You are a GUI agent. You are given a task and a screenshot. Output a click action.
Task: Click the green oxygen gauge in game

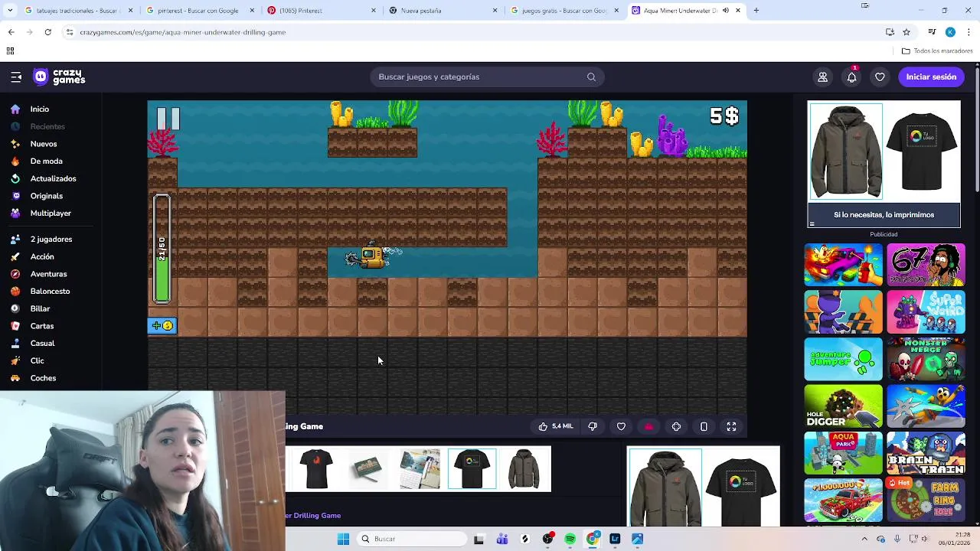coord(162,249)
